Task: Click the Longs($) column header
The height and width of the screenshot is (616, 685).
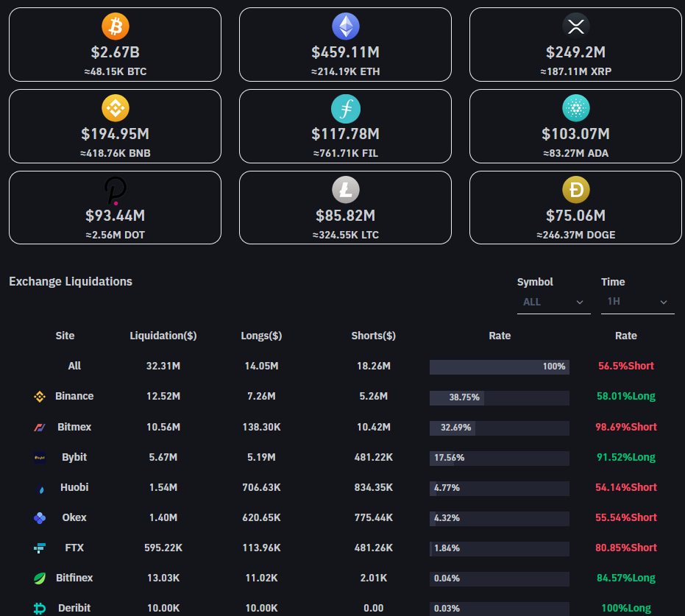Action: click(x=261, y=336)
